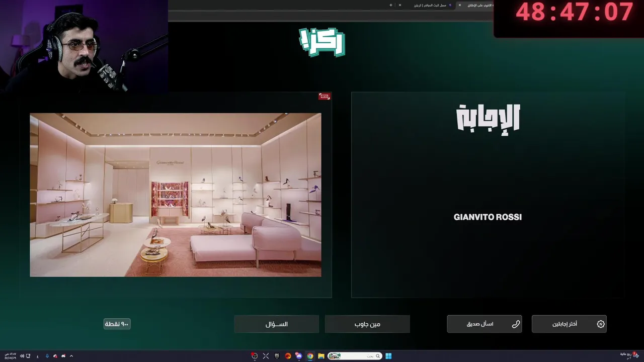644x362 pixels.
Task: Open the X-shaped app on the taskbar
Action: pos(266,356)
